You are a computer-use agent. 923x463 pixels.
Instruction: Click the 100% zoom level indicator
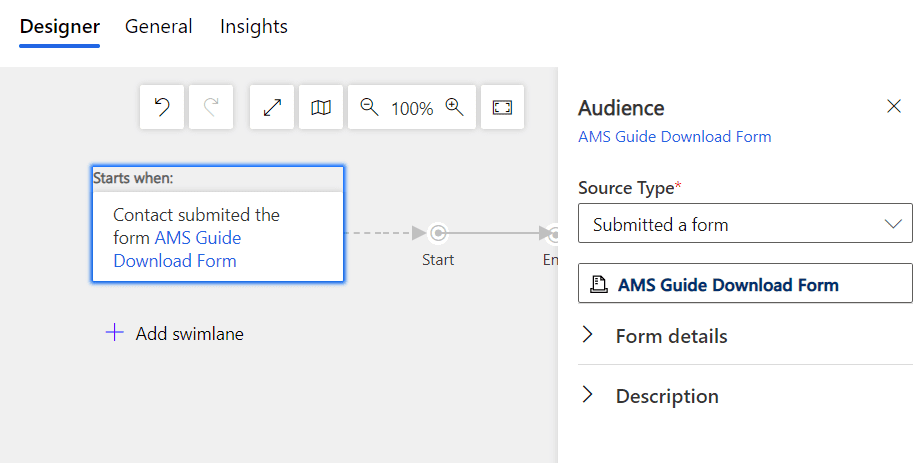pyautogui.click(x=412, y=108)
